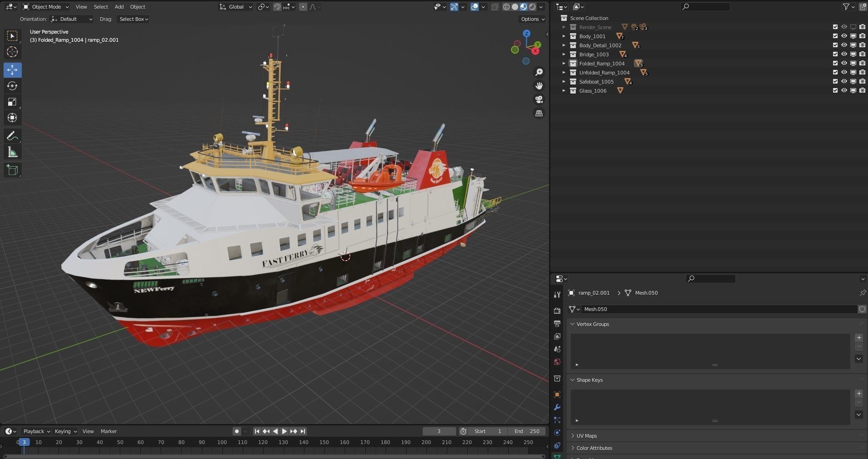Hide Safeboat_1005 with eye icon
The height and width of the screenshot is (459, 868).
(844, 82)
